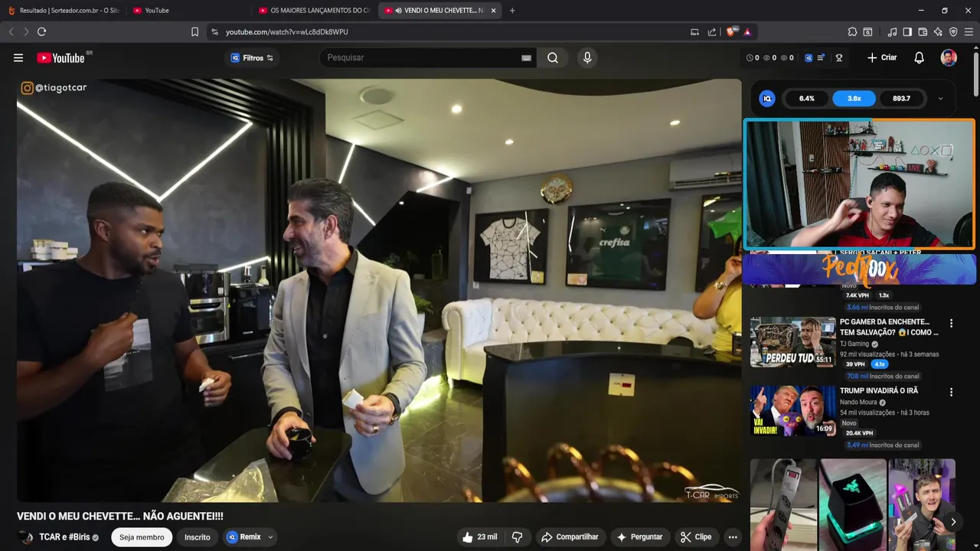The width and height of the screenshot is (980, 551).
Task: Open Brave Rewards triangle icon
Action: tap(747, 31)
